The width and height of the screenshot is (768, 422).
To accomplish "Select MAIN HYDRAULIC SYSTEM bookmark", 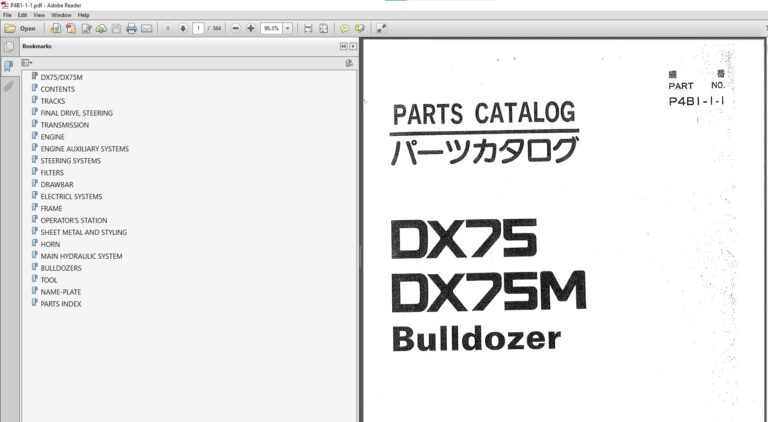I will [x=81, y=256].
